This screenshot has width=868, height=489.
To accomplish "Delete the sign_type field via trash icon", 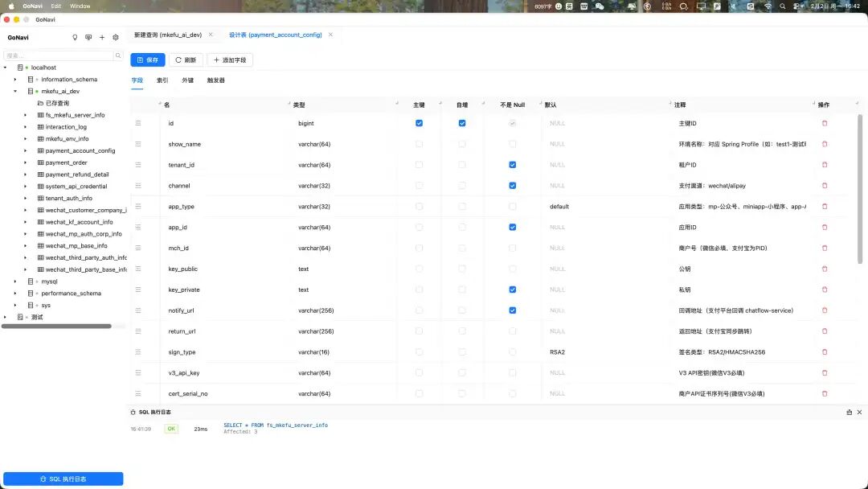I will pyautogui.click(x=824, y=351).
